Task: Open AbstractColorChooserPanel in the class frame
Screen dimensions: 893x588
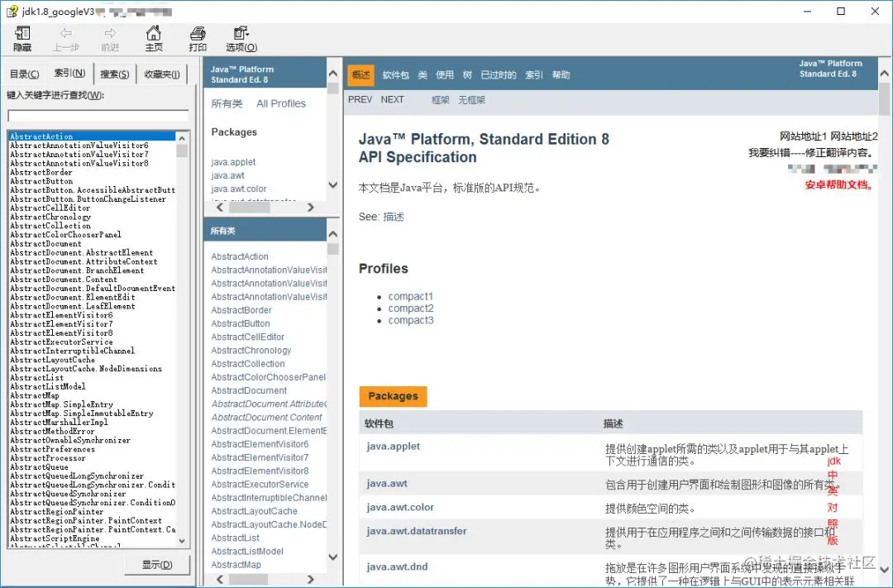Action: coord(268,377)
